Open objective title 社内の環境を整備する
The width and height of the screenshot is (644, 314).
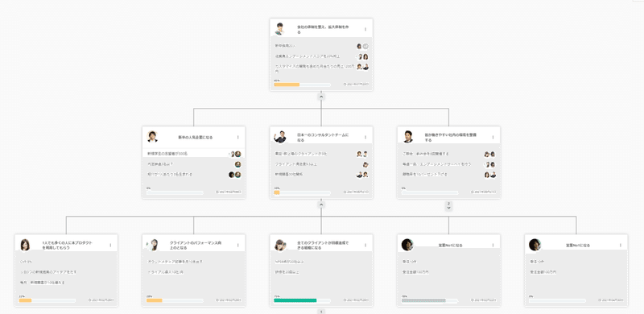pos(451,137)
